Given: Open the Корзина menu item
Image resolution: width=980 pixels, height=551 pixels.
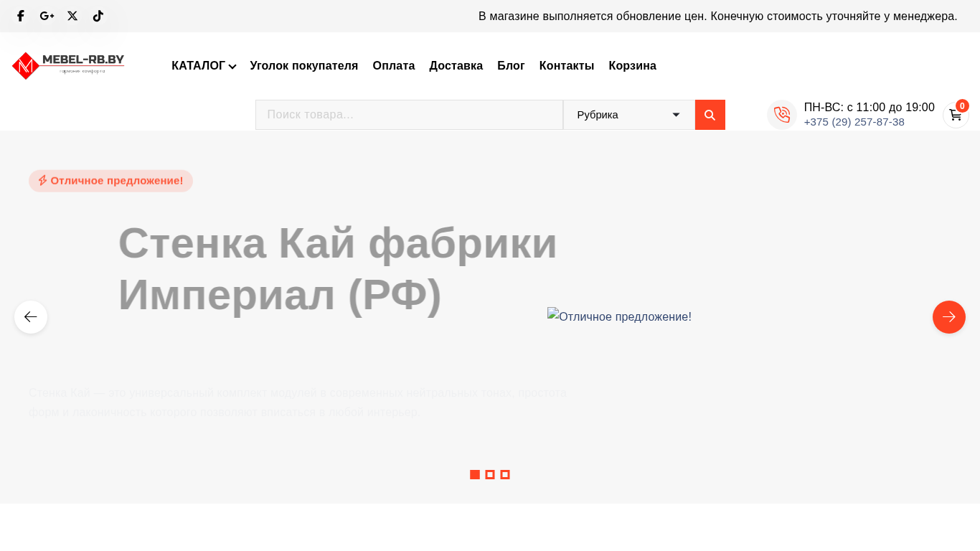Looking at the screenshot, I should [x=633, y=66].
